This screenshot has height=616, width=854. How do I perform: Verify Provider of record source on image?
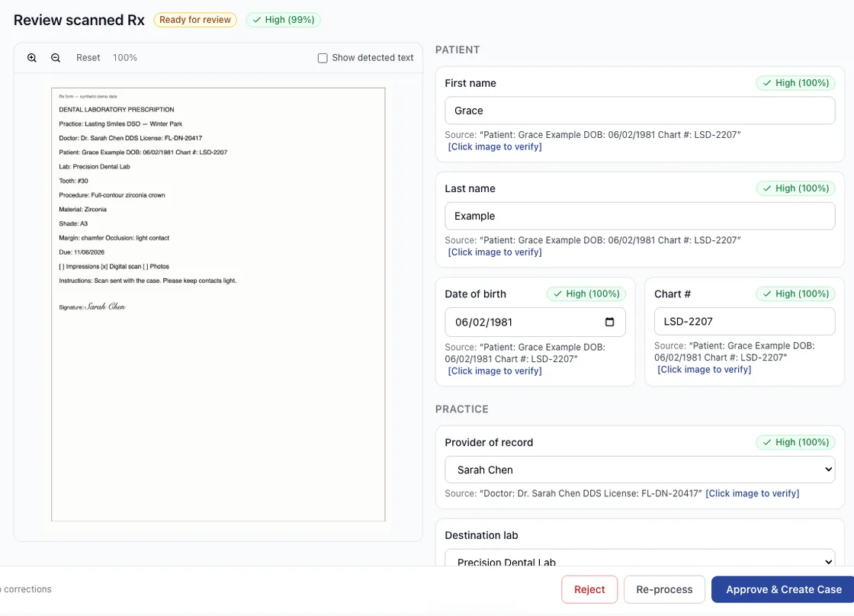pyautogui.click(x=752, y=493)
